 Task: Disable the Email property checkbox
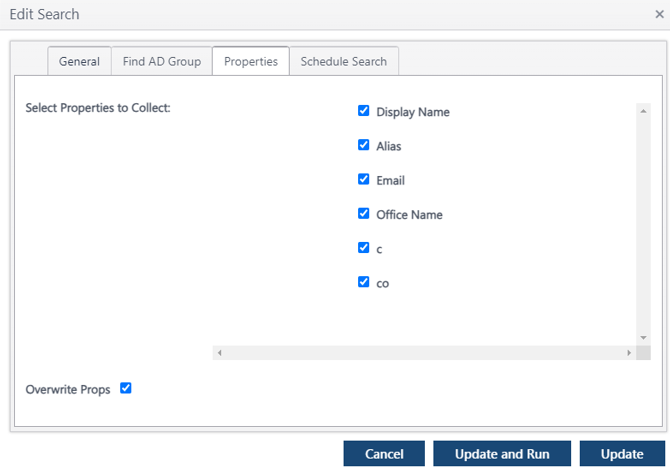(x=364, y=180)
